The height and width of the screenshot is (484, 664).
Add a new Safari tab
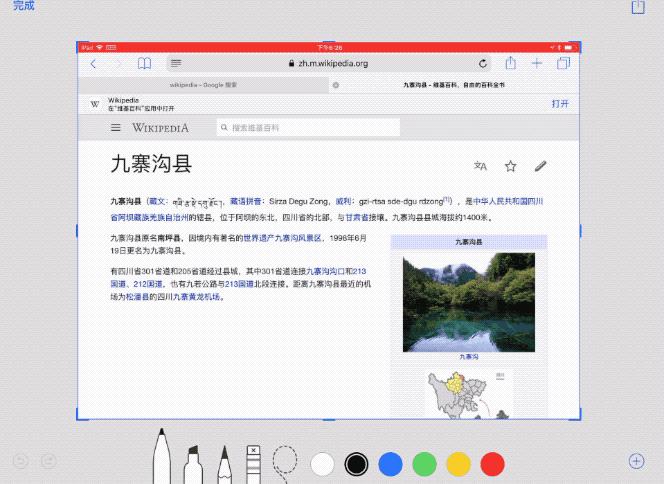click(537, 64)
